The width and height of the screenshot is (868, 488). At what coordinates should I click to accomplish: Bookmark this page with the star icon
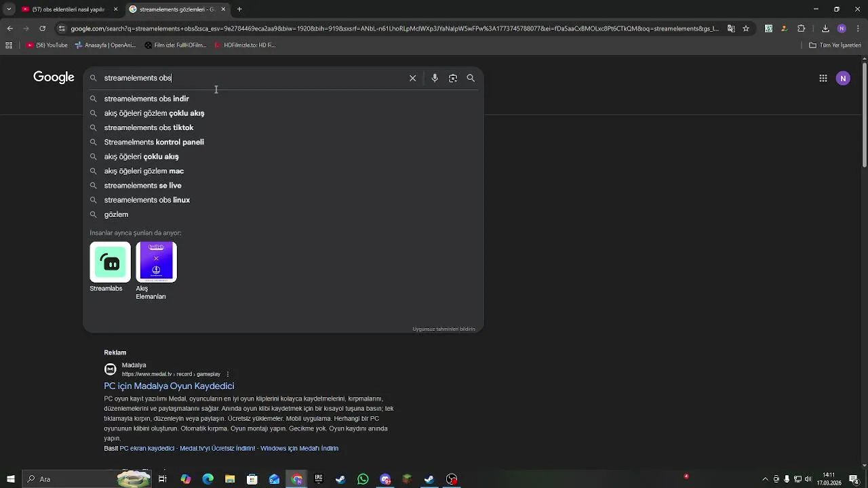point(746,28)
